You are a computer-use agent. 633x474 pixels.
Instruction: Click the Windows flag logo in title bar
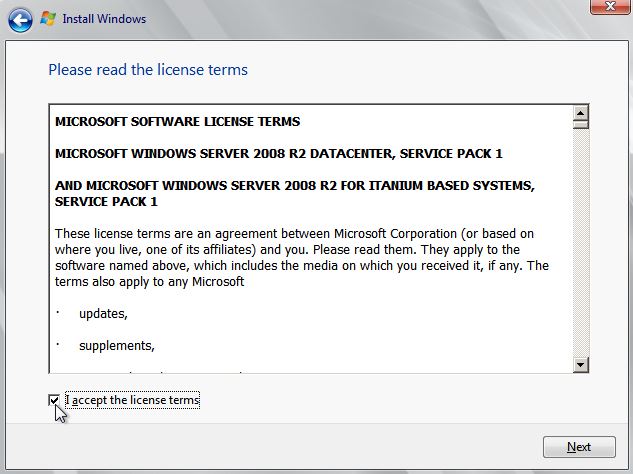point(48,19)
